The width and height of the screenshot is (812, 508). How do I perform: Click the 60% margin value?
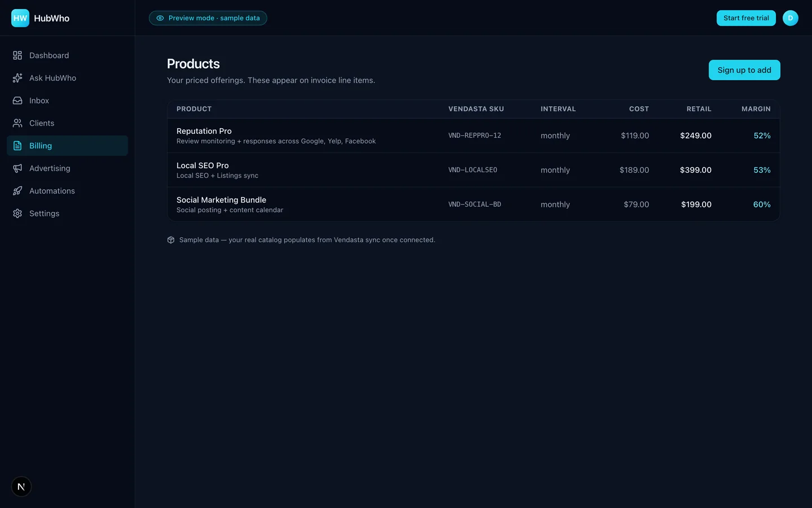point(762,204)
